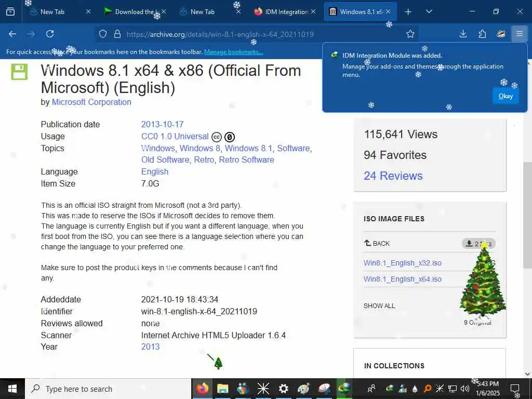Reload the current page
Viewport: 532px width, 399px height.
[50, 34]
